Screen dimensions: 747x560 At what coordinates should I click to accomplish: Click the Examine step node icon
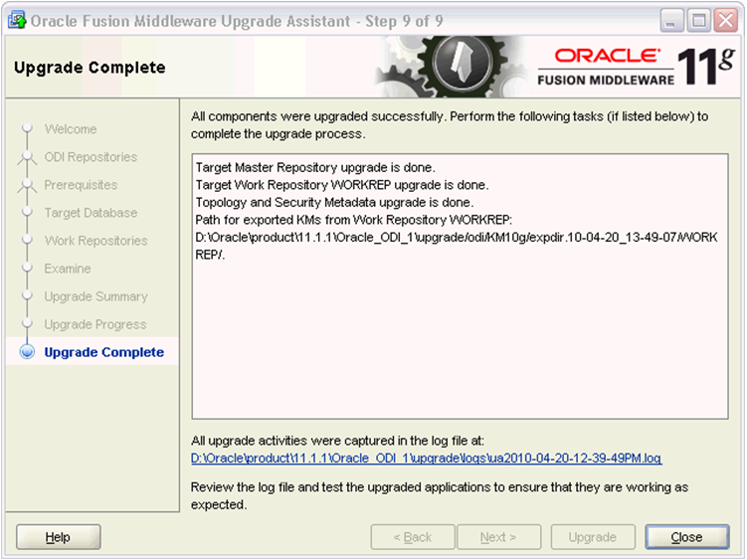click(27, 268)
